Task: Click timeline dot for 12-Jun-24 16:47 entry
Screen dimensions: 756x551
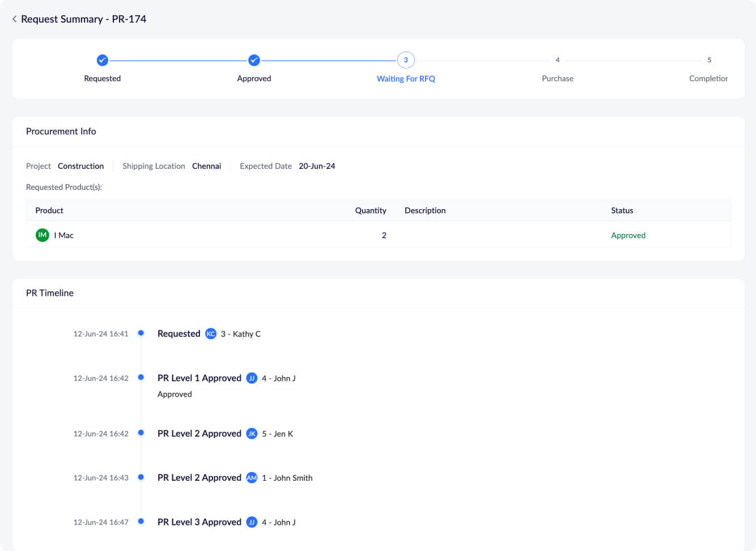Action: 141,522
